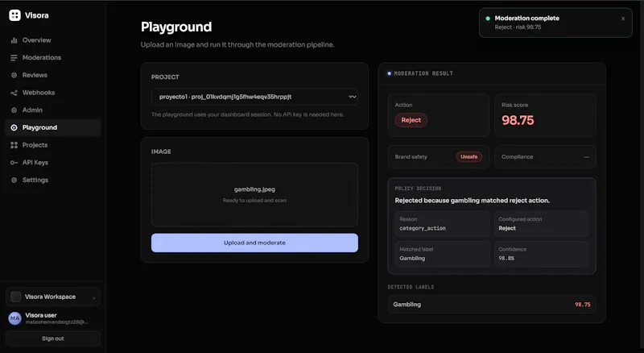Expand the project selector dropdown
The image size is (644, 353).
click(254, 97)
